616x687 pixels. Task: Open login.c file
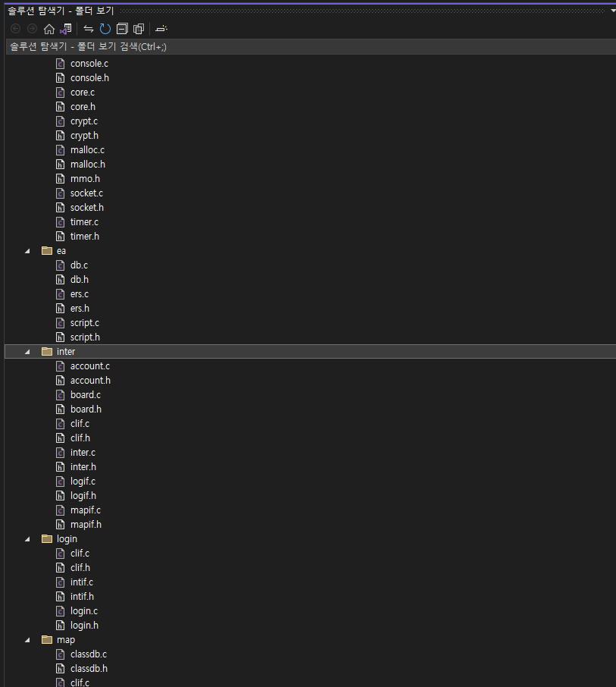(x=84, y=611)
